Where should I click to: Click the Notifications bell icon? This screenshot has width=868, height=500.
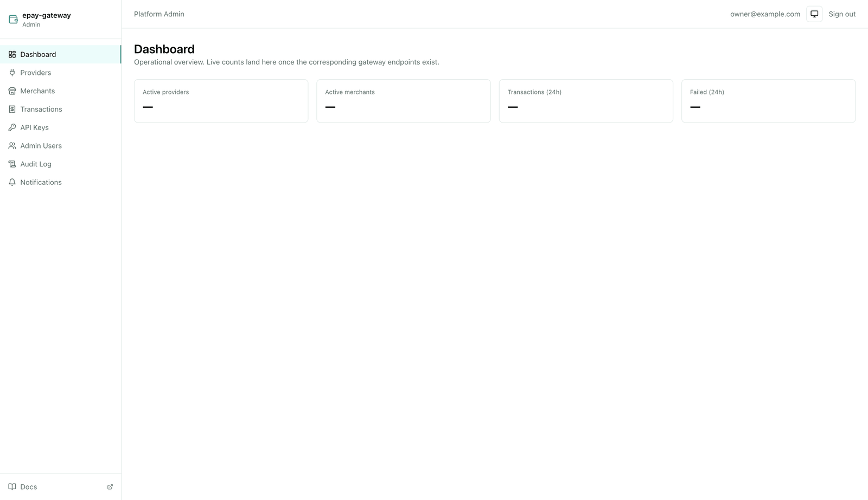coord(12,182)
